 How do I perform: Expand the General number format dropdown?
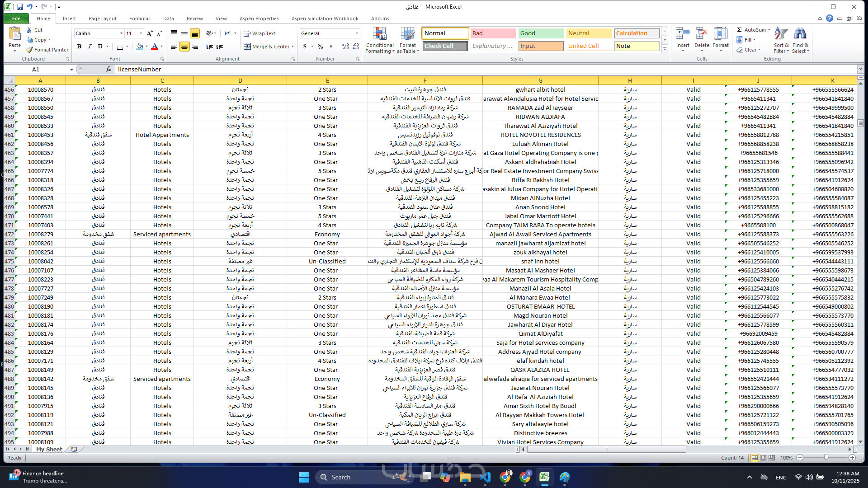357,33
